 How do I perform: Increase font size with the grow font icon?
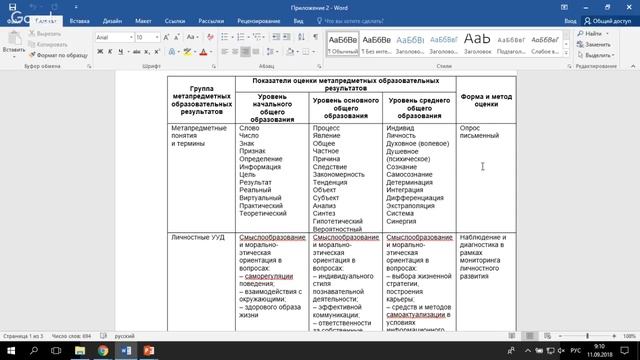(x=166, y=37)
